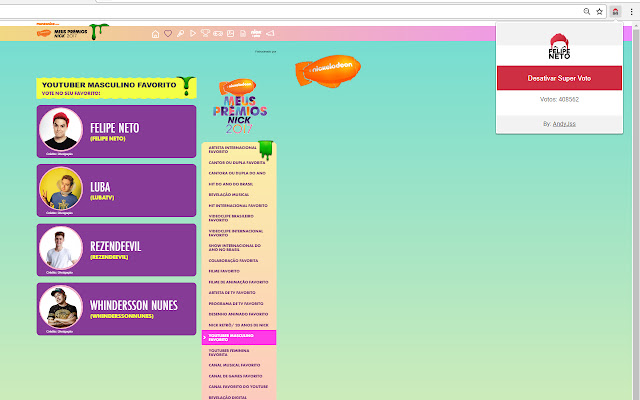
Task: Go to the home icon in the navbar
Action: [x=156, y=34]
